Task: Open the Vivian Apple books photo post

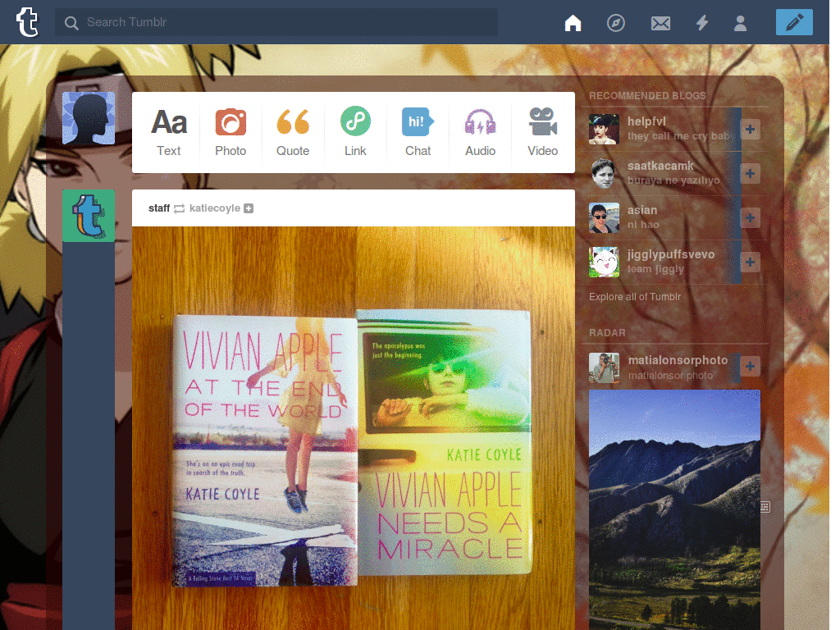Action: 354,428
